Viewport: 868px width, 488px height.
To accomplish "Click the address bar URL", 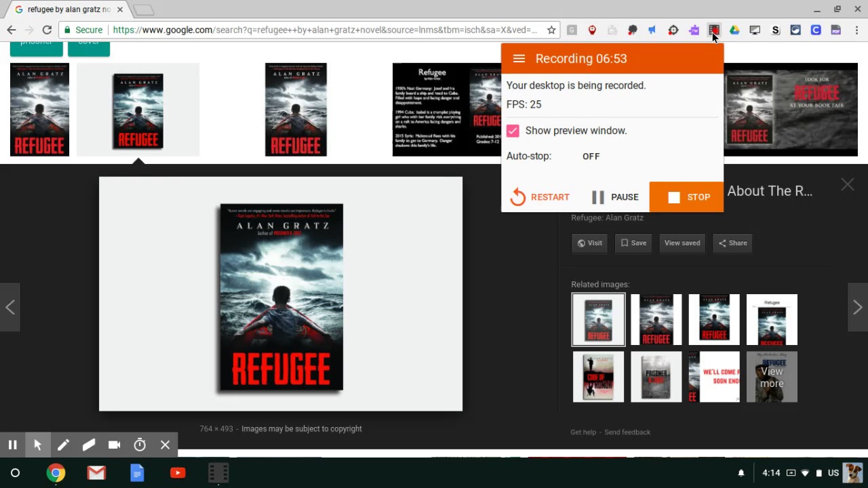I will click(325, 30).
